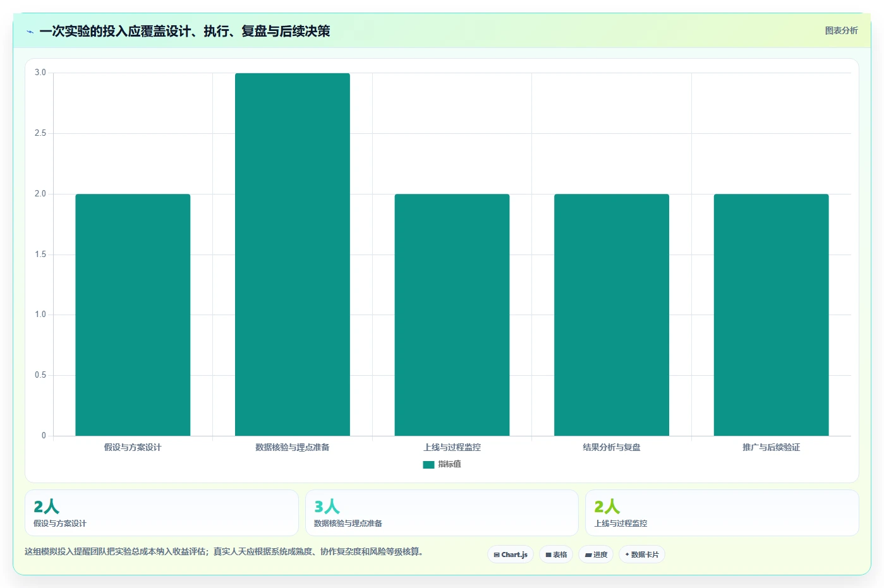Screen dimensions: 884x588
Task: Click the y-axis value 0.5
Action: [40, 375]
